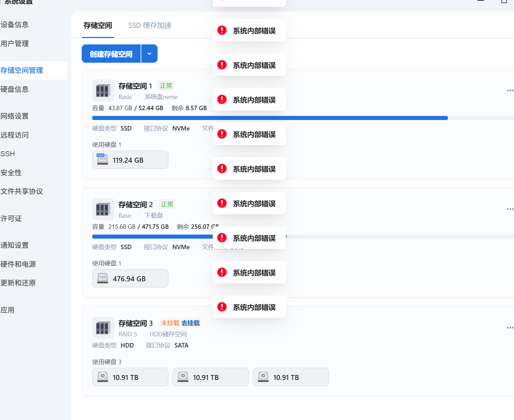Open the options menu for 存储空间 2

click(510, 209)
